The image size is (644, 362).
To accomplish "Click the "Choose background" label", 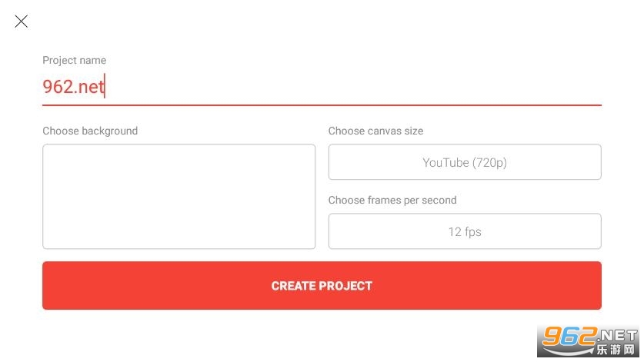I will click(x=90, y=131).
